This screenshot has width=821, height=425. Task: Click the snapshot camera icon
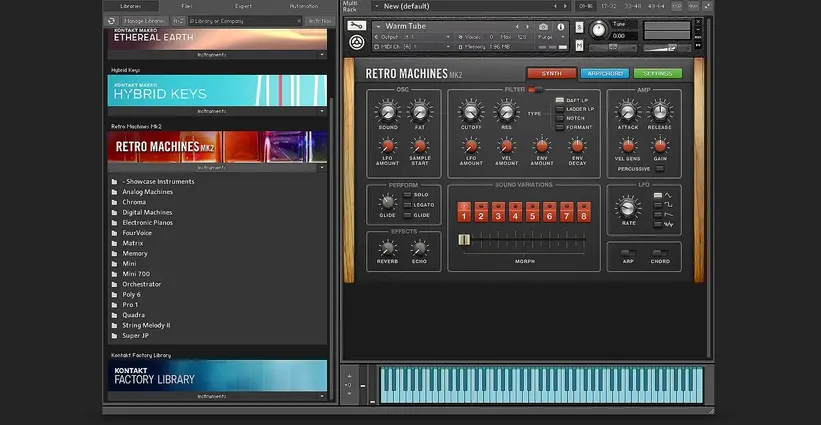(543, 27)
